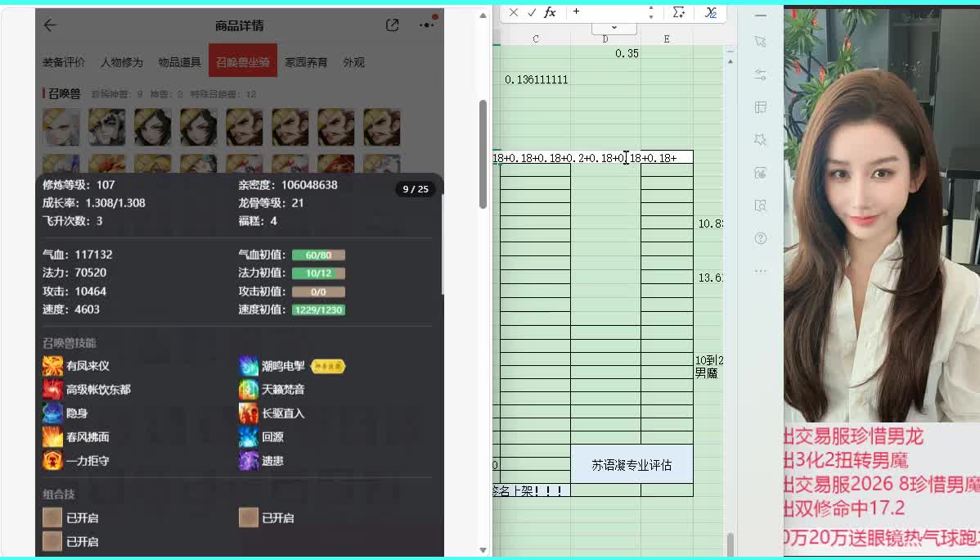Switch to the 物品道具 tab

tap(179, 62)
